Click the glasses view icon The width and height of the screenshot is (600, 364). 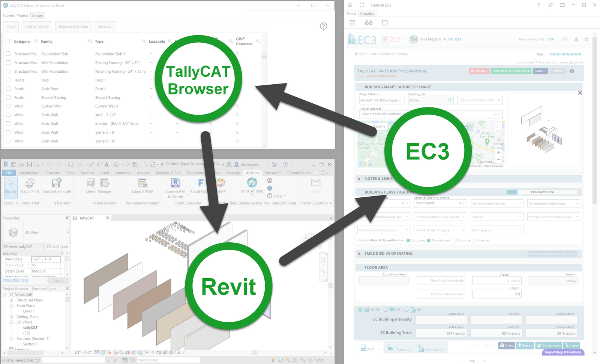click(369, 23)
